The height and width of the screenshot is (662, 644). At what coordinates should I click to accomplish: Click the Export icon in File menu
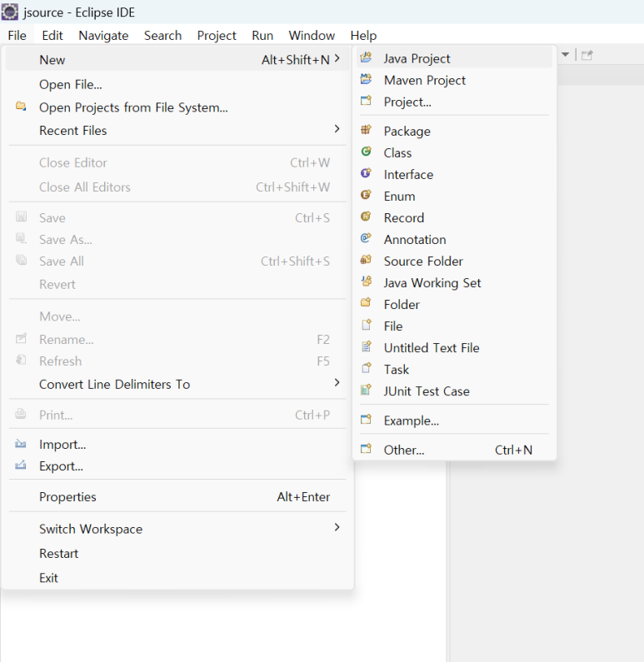click(x=21, y=465)
